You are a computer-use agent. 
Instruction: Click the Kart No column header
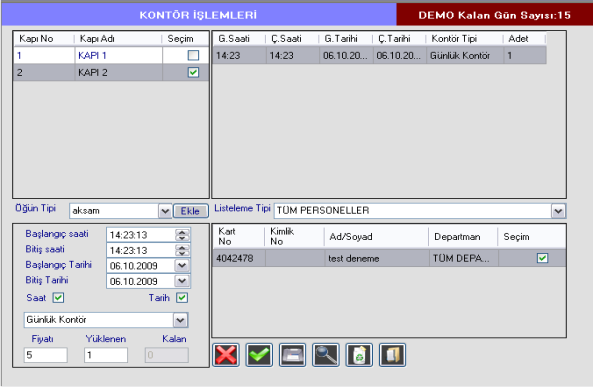pyautogui.click(x=238, y=236)
